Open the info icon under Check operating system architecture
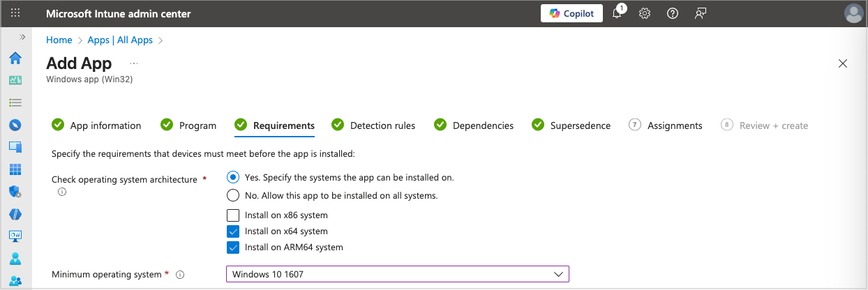 click(x=62, y=192)
